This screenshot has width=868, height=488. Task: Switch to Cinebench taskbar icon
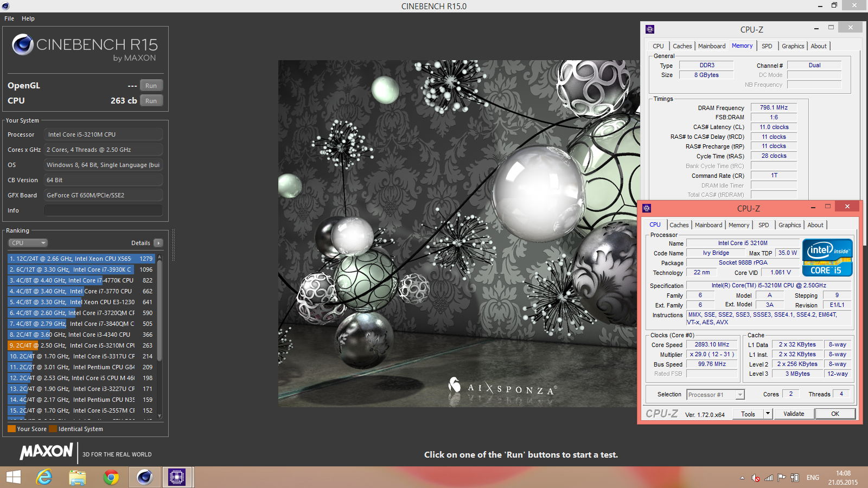(x=144, y=477)
